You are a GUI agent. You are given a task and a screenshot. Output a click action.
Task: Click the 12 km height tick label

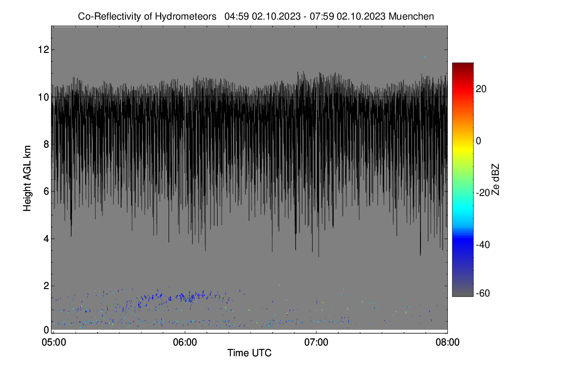(x=43, y=49)
